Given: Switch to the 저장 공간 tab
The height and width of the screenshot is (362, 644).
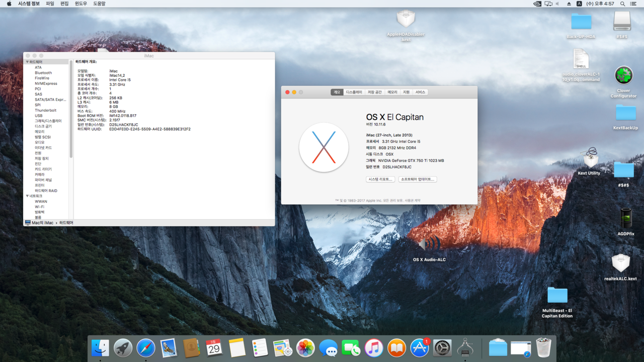Looking at the screenshot, I should (x=374, y=92).
